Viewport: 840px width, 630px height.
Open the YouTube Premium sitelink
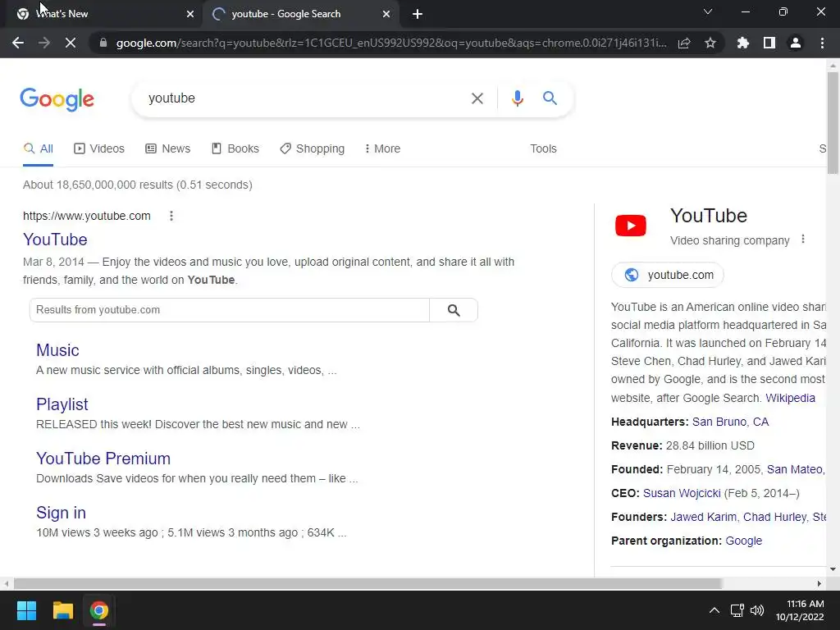(x=103, y=459)
